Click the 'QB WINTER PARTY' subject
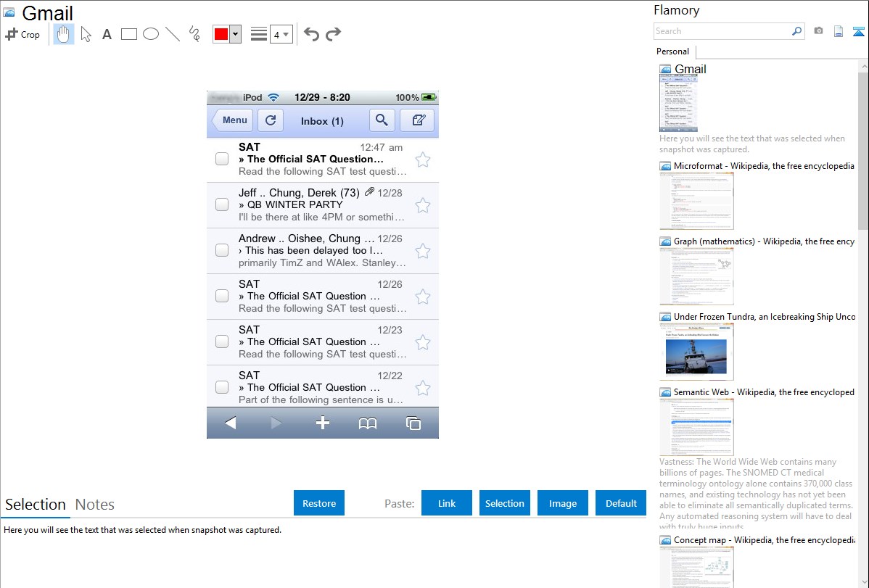This screenshot has width=869, height=588. pos(295,204)
